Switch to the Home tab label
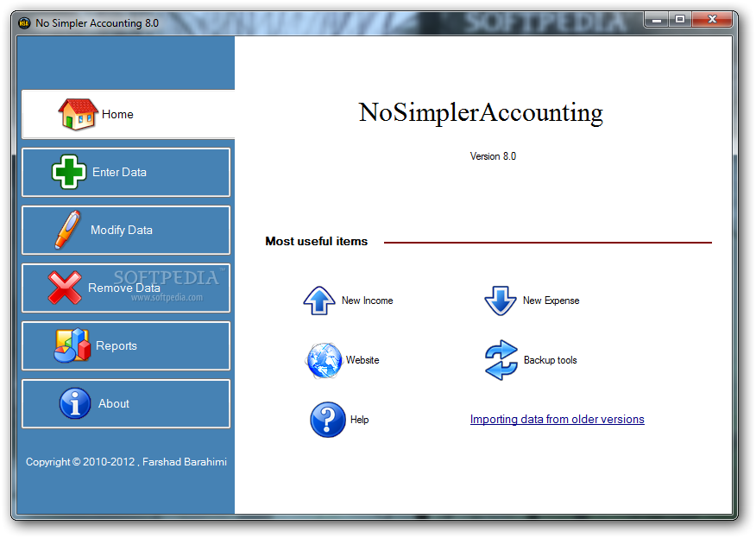Image resolution: width=756 pixels, height=538 pixels. coord(117,114)
